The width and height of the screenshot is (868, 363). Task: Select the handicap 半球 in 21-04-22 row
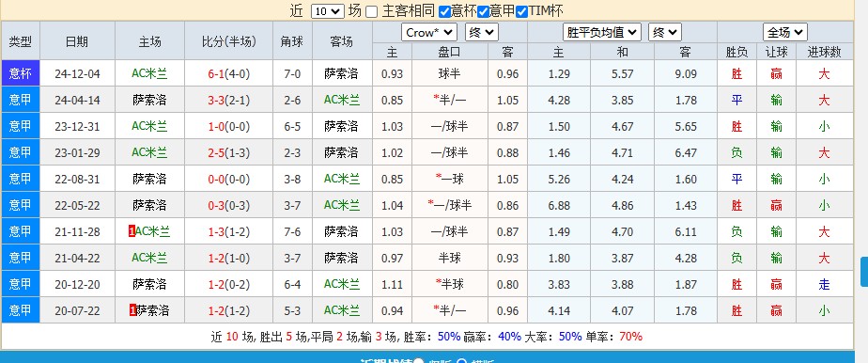(449, 258)
